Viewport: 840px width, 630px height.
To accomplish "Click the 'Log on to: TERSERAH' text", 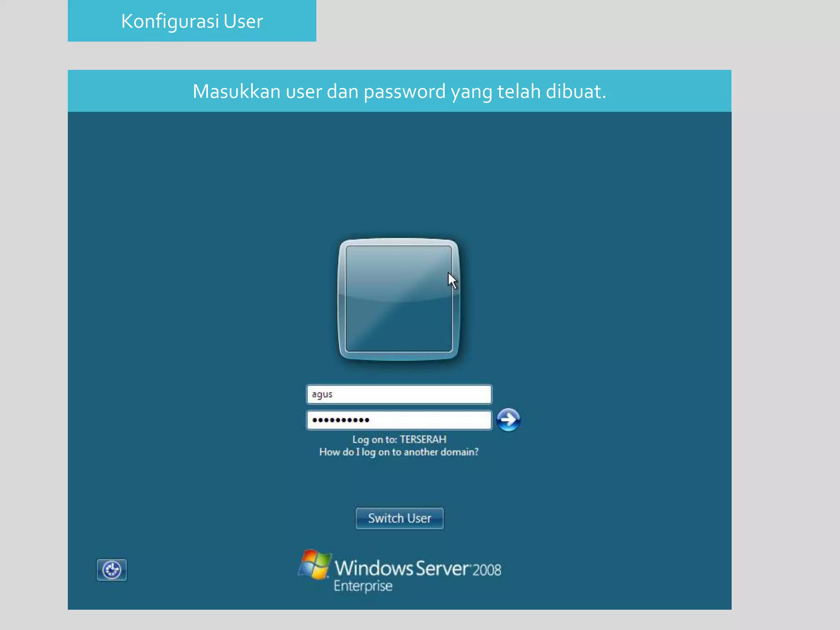I will [x=399, y=439].
